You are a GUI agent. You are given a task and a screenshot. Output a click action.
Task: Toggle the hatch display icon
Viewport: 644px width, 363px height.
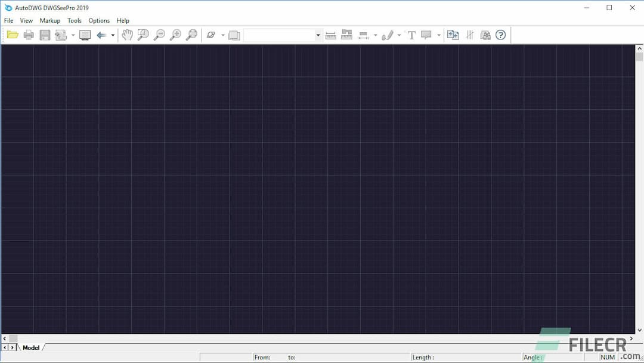[x=470, y=35]
